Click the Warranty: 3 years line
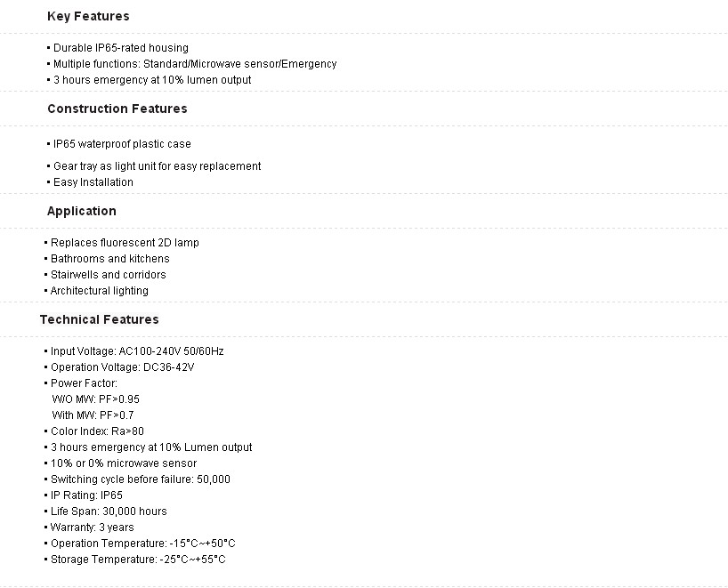Screen dimensions: 728x588 93,528
